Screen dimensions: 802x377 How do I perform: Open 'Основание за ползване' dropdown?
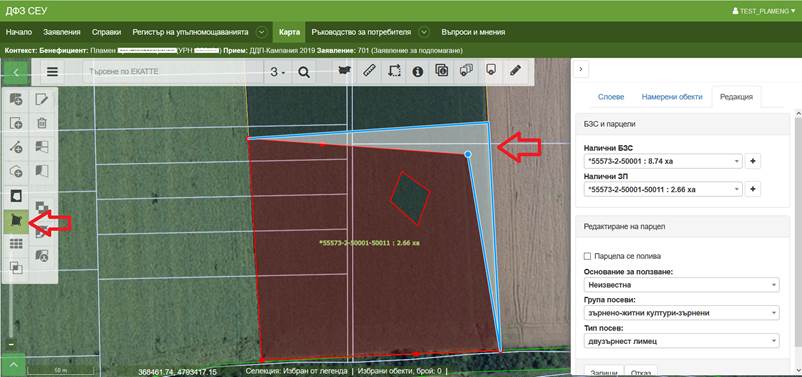681,284
